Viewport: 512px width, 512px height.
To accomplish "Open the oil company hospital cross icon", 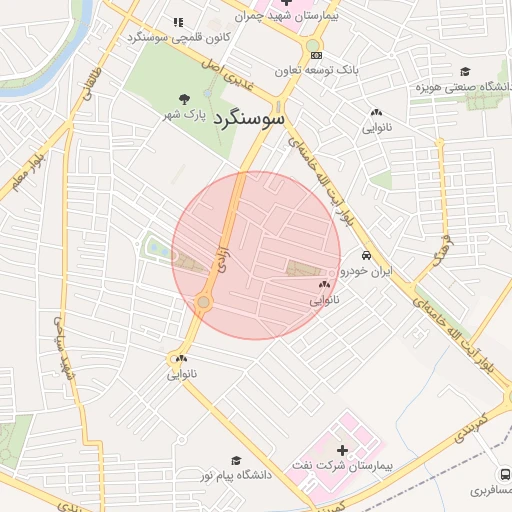I will coord(342,450).
